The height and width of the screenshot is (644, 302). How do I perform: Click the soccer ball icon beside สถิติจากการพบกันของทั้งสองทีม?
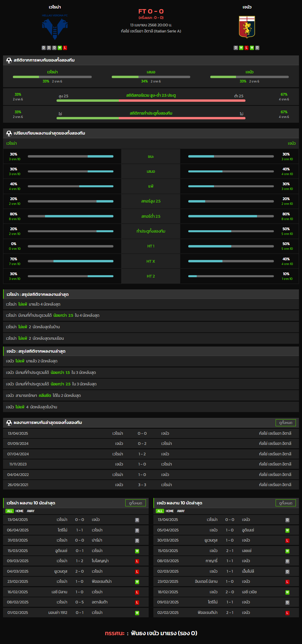tap(9, 60)
